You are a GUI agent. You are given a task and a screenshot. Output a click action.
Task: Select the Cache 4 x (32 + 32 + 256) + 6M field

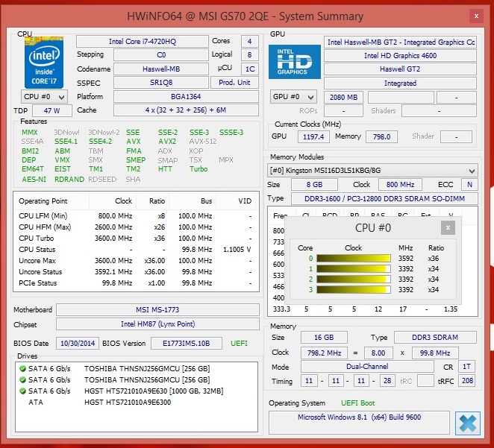[186, 110]
